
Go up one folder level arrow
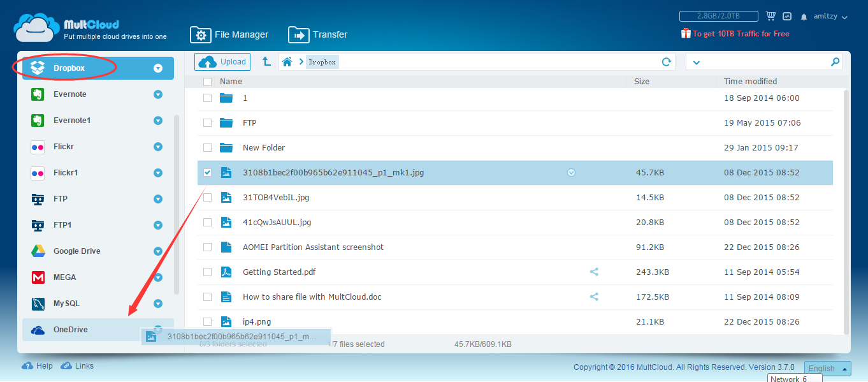tap(266, 62)
